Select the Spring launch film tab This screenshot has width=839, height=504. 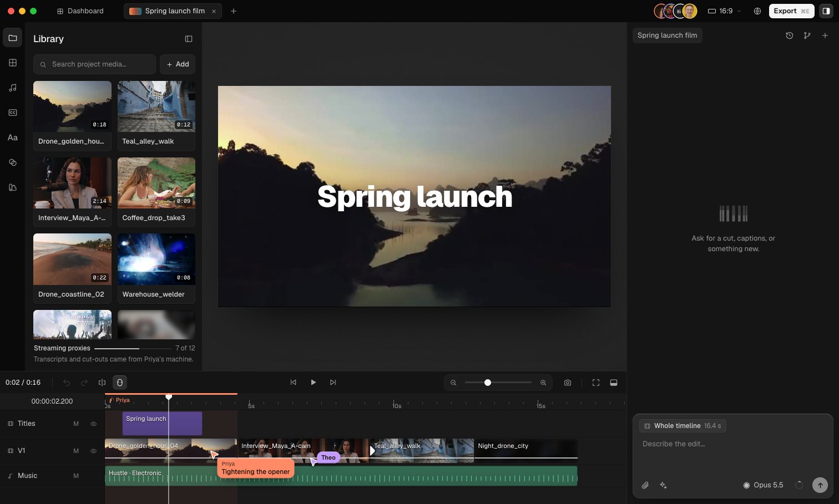(173, 11)
